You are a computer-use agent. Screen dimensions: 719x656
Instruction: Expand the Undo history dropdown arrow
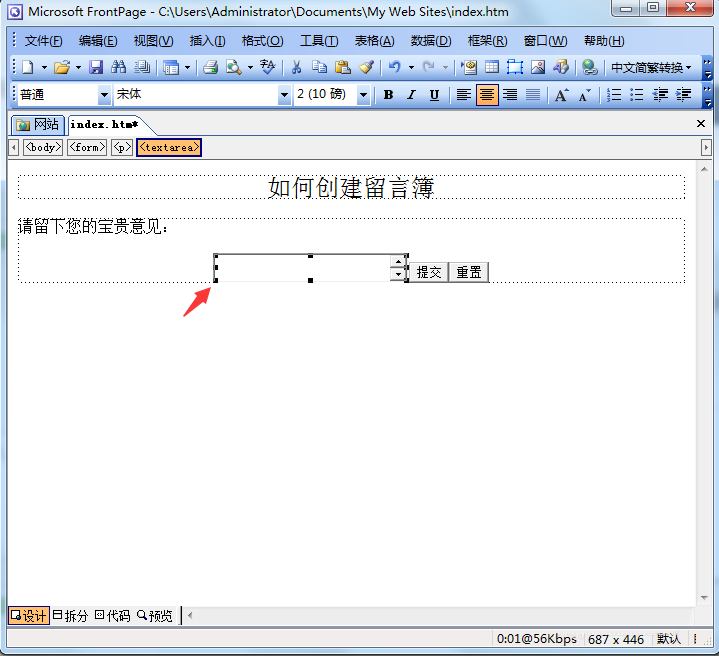(x=411, y=67)
